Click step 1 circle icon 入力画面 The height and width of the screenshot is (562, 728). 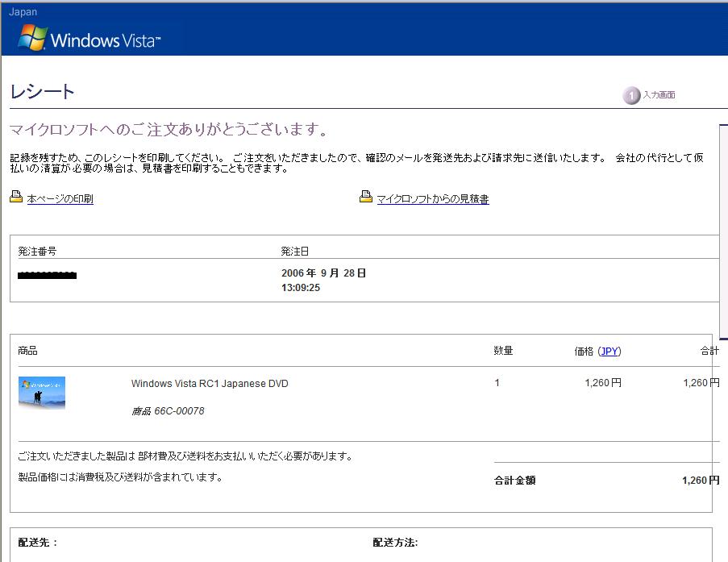click(631, 96)
